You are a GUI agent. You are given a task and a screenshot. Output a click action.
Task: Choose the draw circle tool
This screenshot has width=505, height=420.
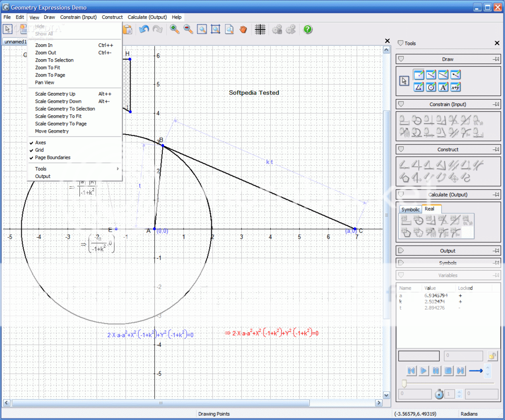tap(431, 87)
